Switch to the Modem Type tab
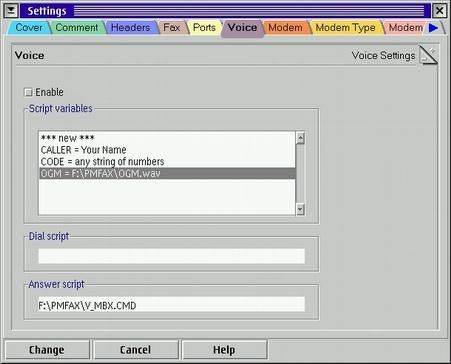This screenshot has height=364, width=451. [345, 27]
